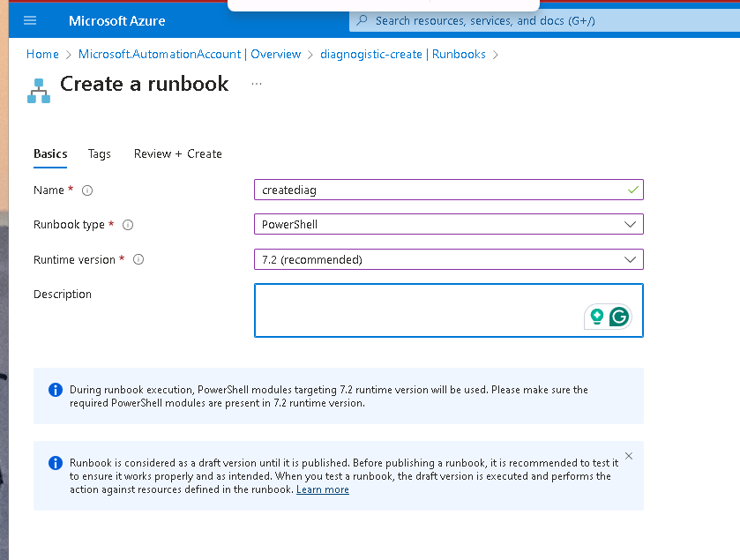Open diagnogistic-create Runbooks breadcrumb
Viewport: 740px width, 560px height.
coord(403,55)
